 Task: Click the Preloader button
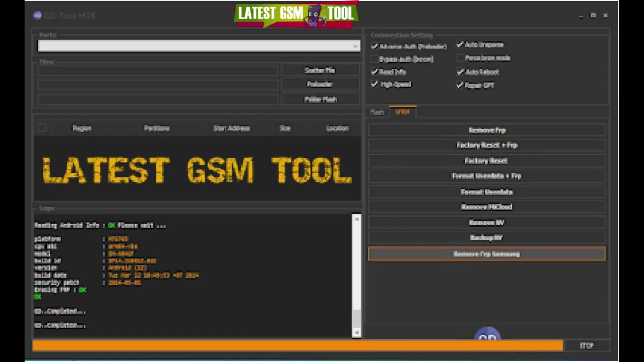(319, 84)
